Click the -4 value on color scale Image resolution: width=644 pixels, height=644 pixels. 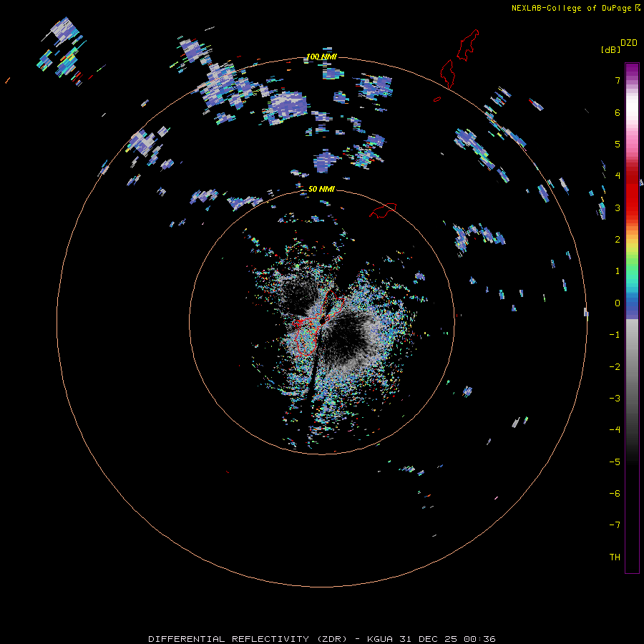pyautogui.click(x=615, y=429)
